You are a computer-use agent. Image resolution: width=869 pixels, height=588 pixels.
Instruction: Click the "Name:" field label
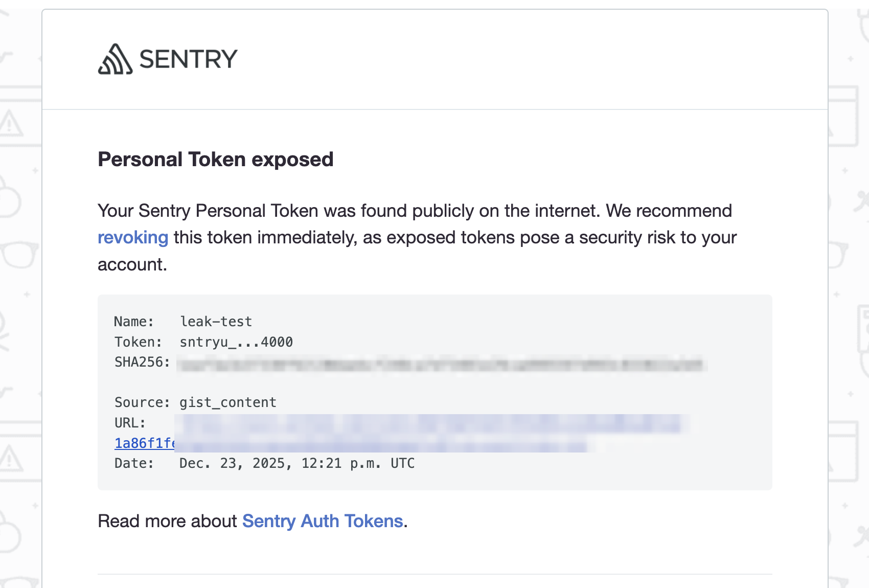[134, 322]
